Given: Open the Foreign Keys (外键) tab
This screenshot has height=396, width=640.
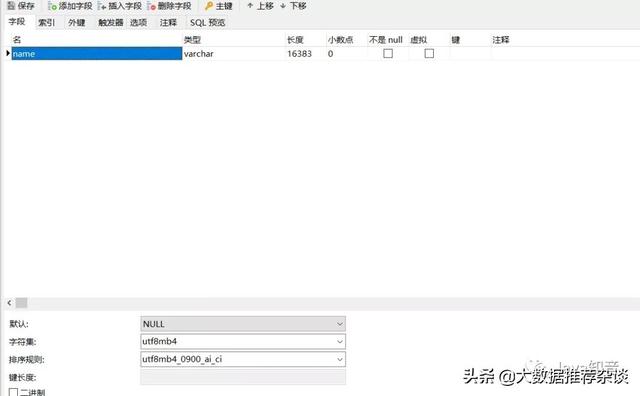Looking at the screenshot, I should [77, 22].
